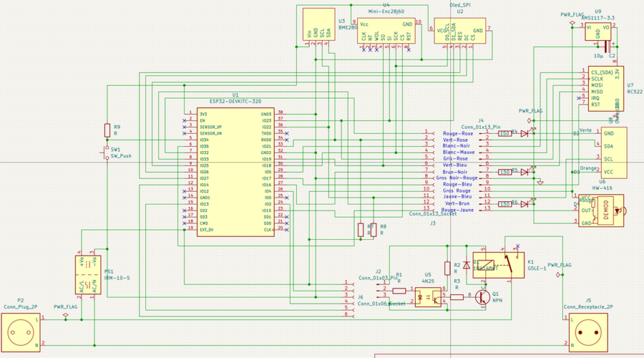
Task: Click the 'Orange' label near D3
Action: coord(588,168)
